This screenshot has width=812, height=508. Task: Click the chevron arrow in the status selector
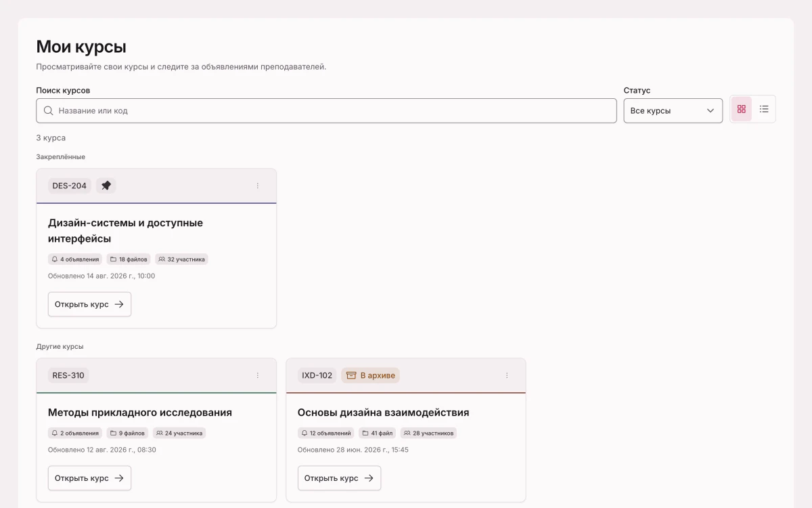(710, 110)
